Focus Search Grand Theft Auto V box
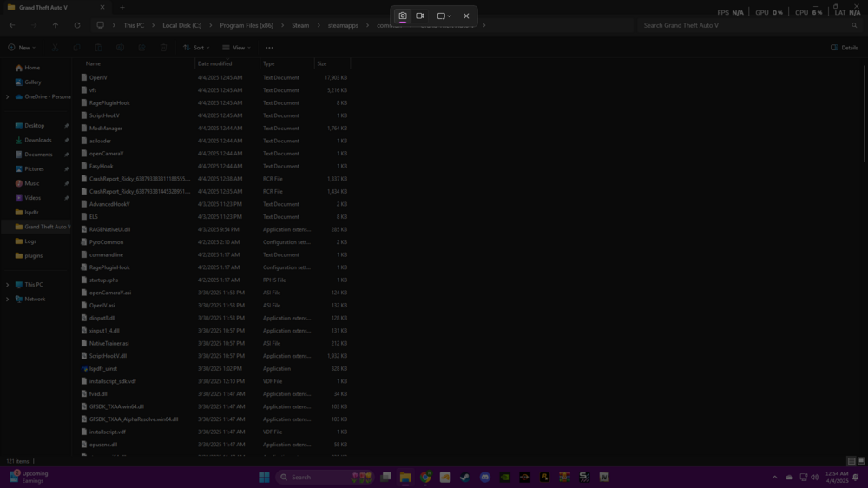 pos(748,25)
